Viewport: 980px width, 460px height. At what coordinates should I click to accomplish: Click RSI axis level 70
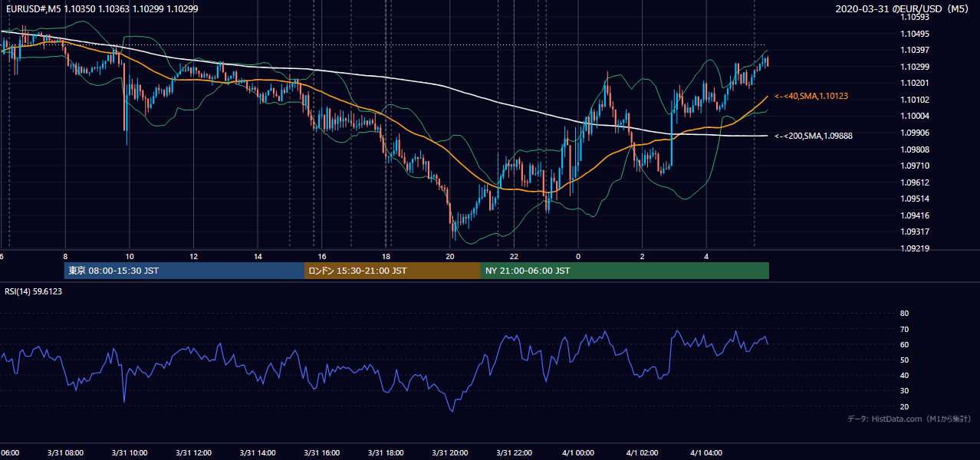point(904,330)
